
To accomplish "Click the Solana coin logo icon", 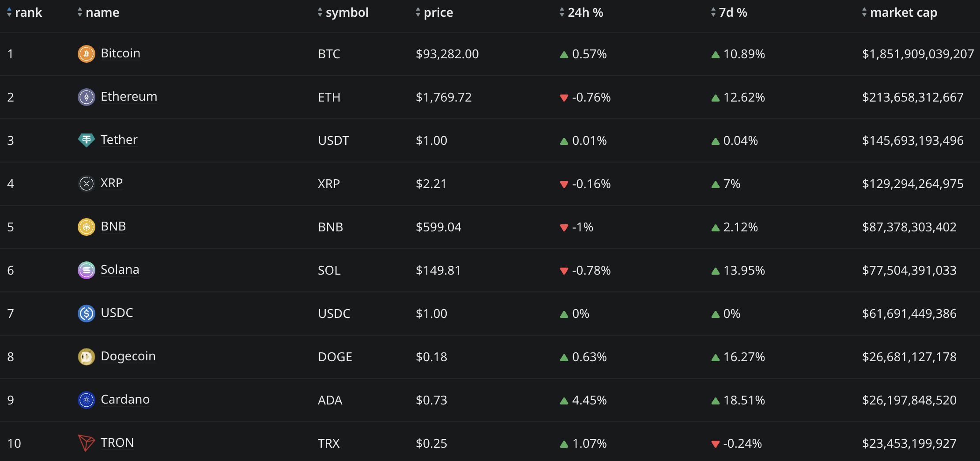I will coord(87,270).
